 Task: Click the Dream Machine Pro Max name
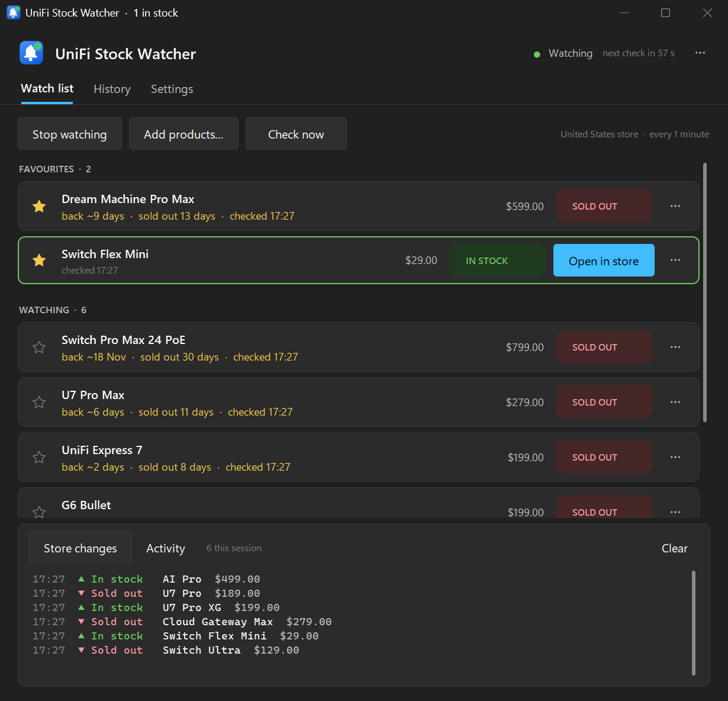(128, 199)
